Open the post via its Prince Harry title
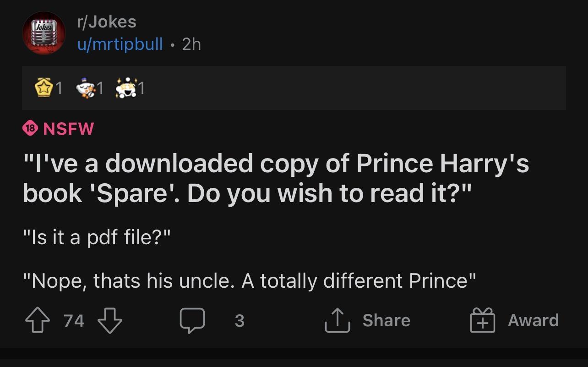 tap(275, 178)
